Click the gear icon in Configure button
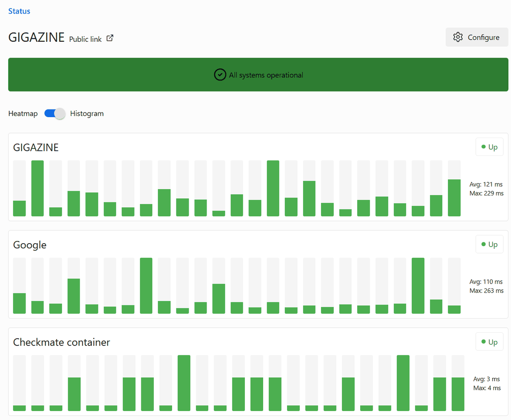This screenshot has width=511, height=420. tap(458, 37)
